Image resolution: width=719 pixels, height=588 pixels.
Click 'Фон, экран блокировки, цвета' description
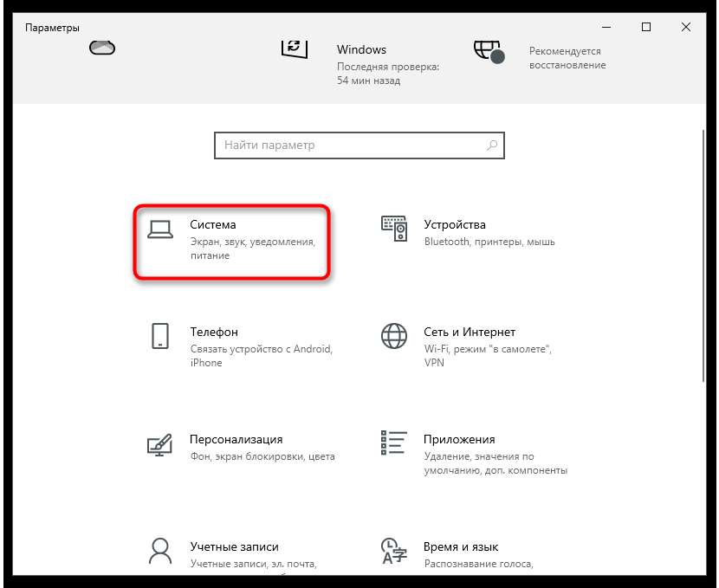click(262, 456)
